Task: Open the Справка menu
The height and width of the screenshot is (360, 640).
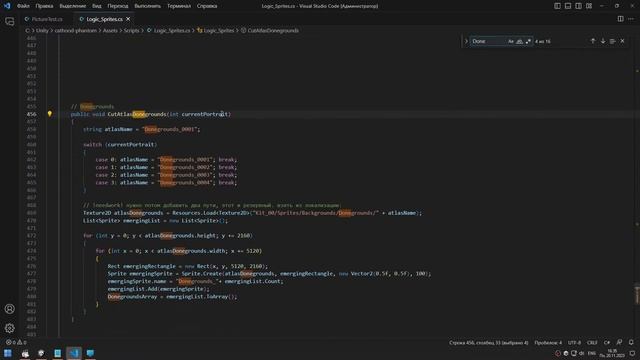Action: (207, 6)
